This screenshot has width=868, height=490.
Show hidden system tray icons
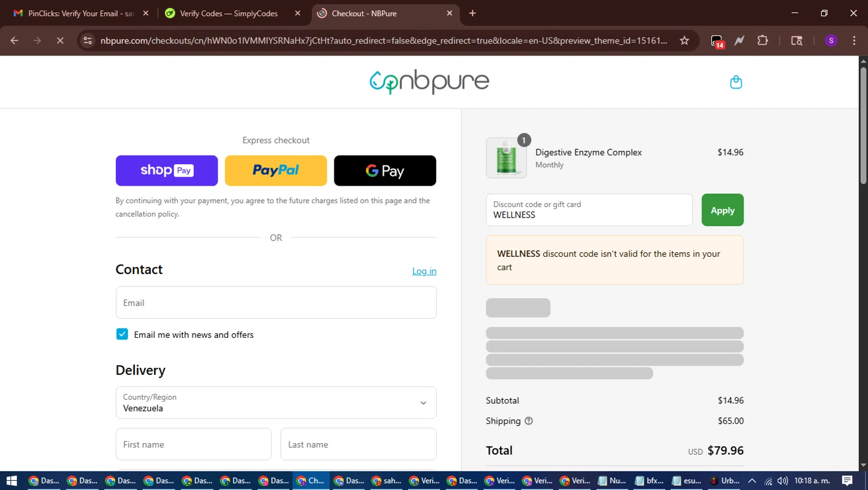click(752, 481)
